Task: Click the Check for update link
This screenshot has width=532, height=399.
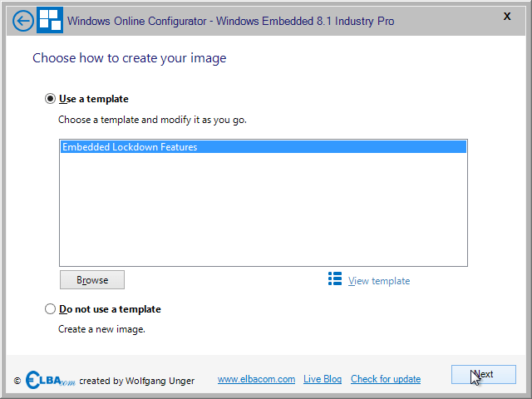Action: pyautogui.click(x=386, y=379)
